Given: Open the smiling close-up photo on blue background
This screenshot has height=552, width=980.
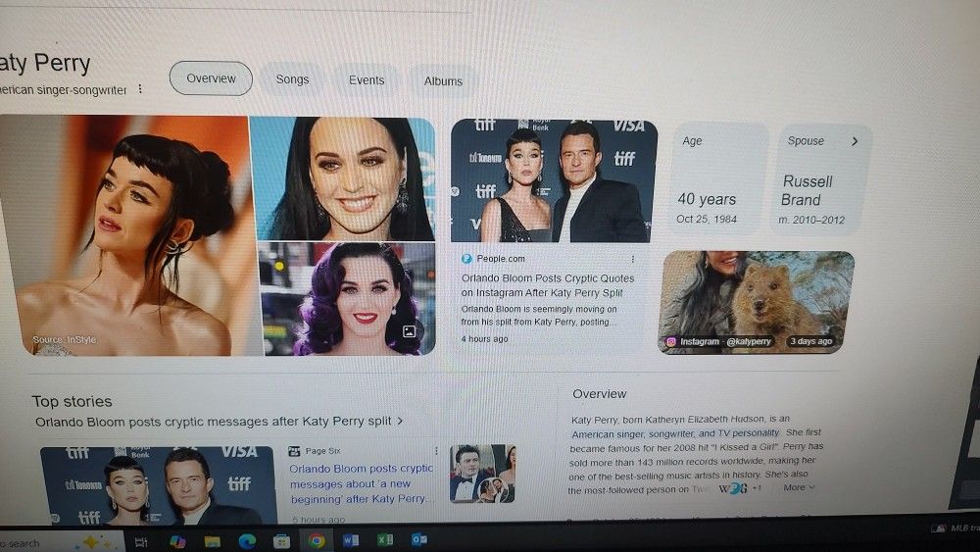Looking at the screenshot, I should [x=342, y=178].
